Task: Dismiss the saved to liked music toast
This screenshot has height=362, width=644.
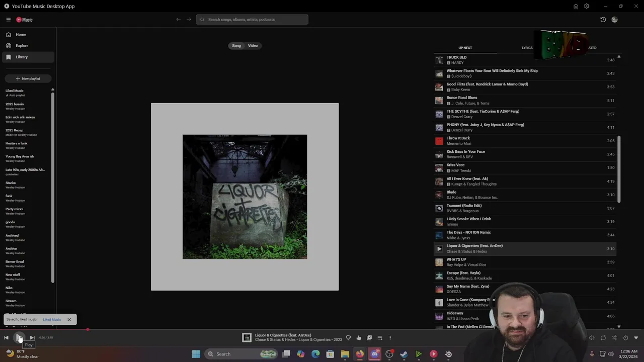Action: tap(69, 319)
